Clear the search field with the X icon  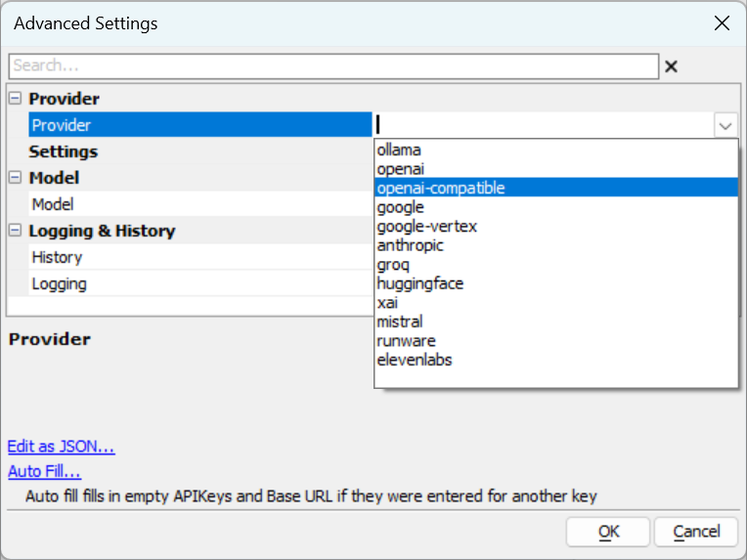(x=671, y=66)
